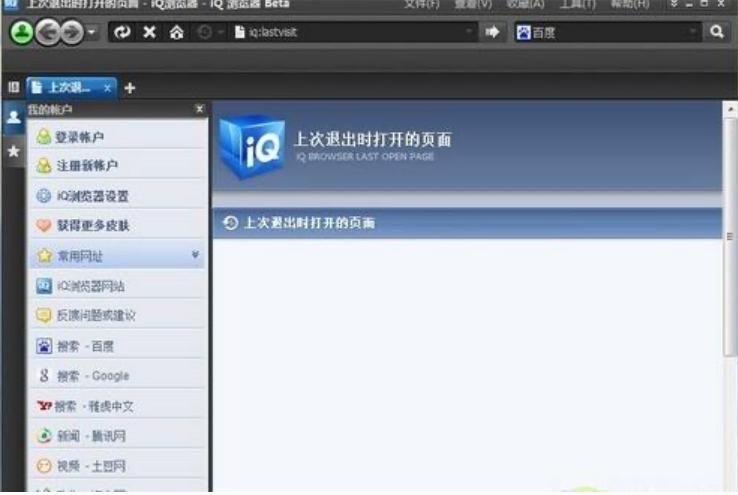Open the title bar double-chevron menu
Screen dimensions: 738x495
[674, 4]
